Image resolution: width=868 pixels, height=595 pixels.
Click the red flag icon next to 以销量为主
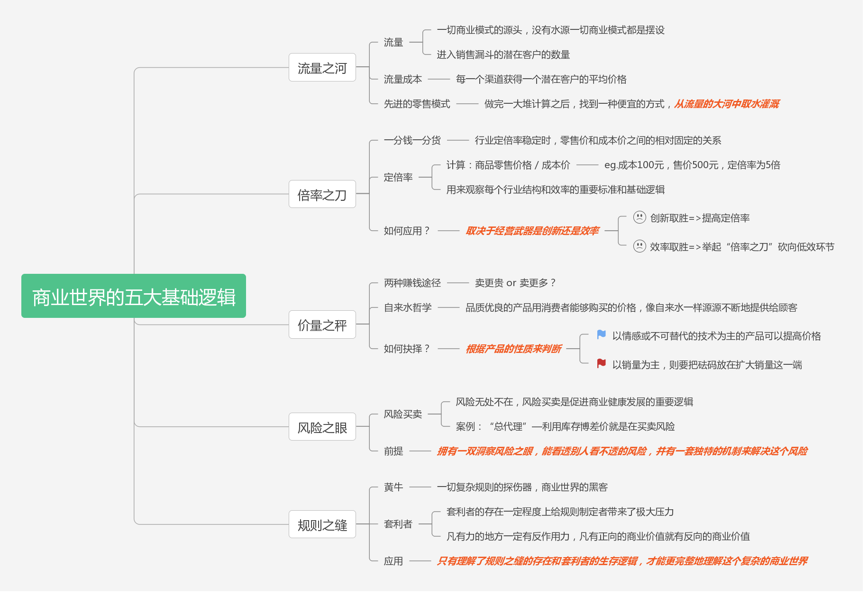[x=602, y=364]
